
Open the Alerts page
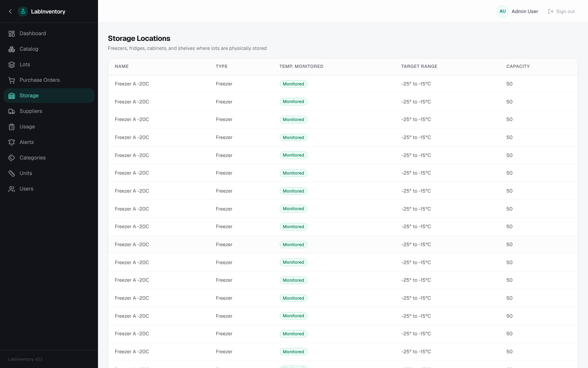tap(49, 142)
